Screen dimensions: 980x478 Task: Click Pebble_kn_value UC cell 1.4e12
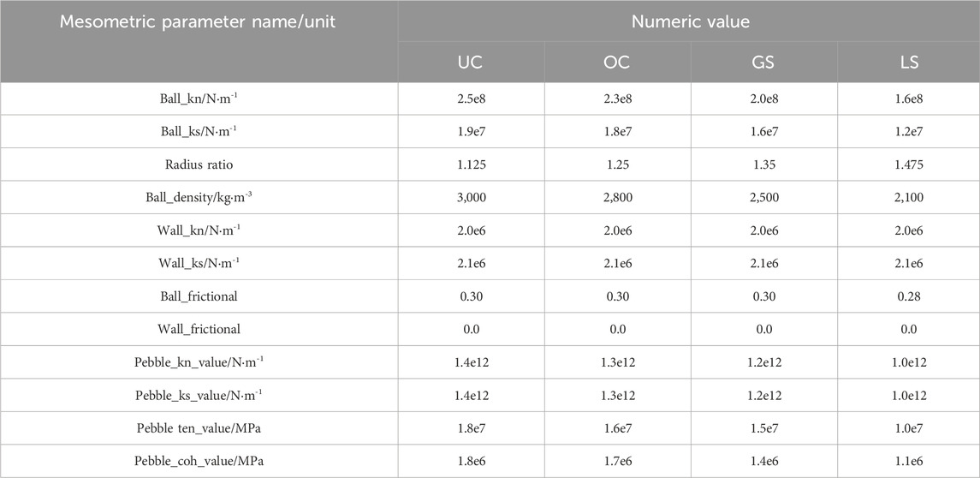(471, 361)
